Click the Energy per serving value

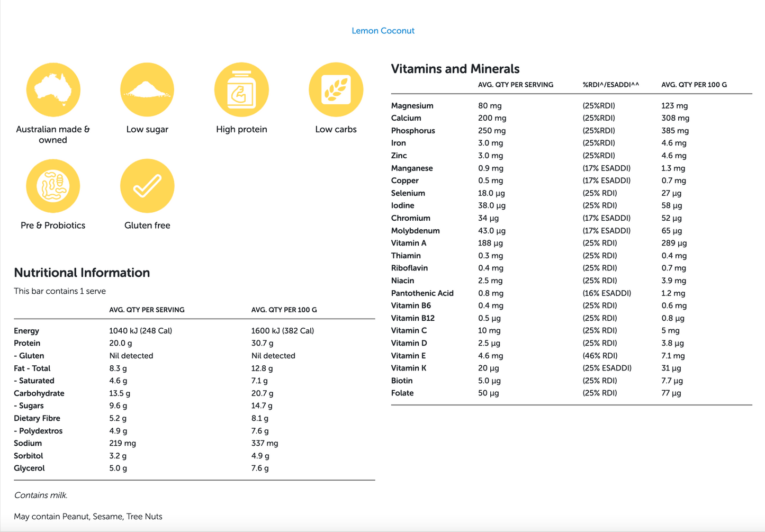[140, 331]
